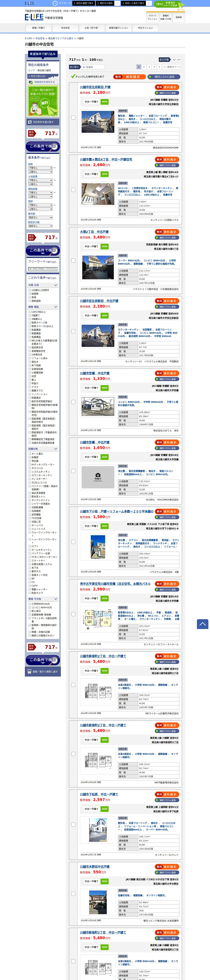Open the 土地面積 下限なし dropdown
This screenshot has height=980, width=210.
tap(40, 180)
